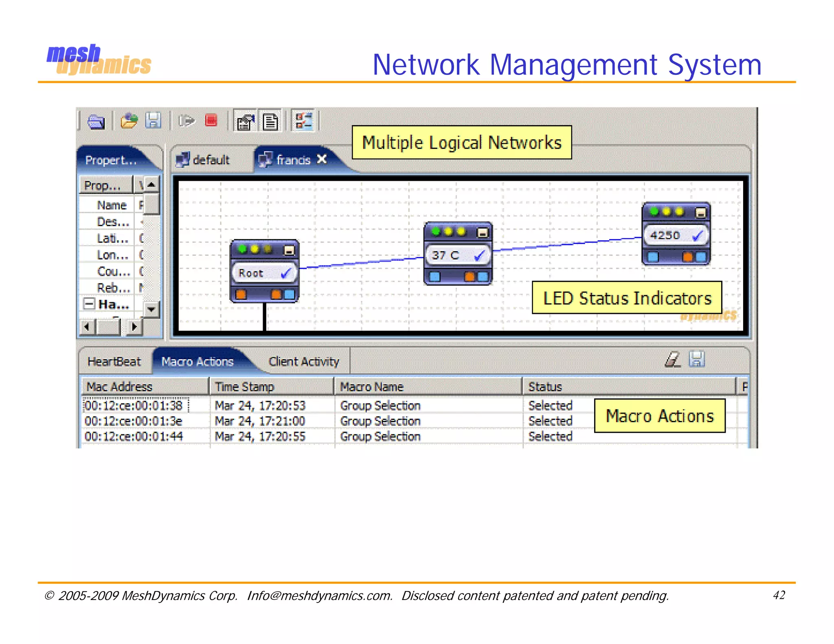
Task: Select the Root node label
Action: [251, 273]
